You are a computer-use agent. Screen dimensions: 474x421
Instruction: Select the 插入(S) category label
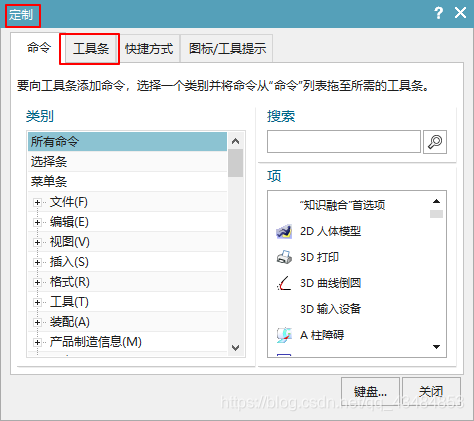[x=69, y=262]
